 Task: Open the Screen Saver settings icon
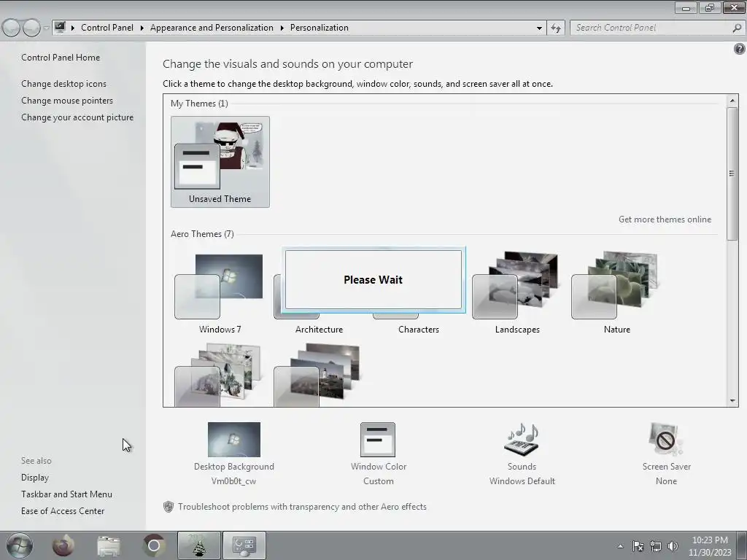(666, 440)
